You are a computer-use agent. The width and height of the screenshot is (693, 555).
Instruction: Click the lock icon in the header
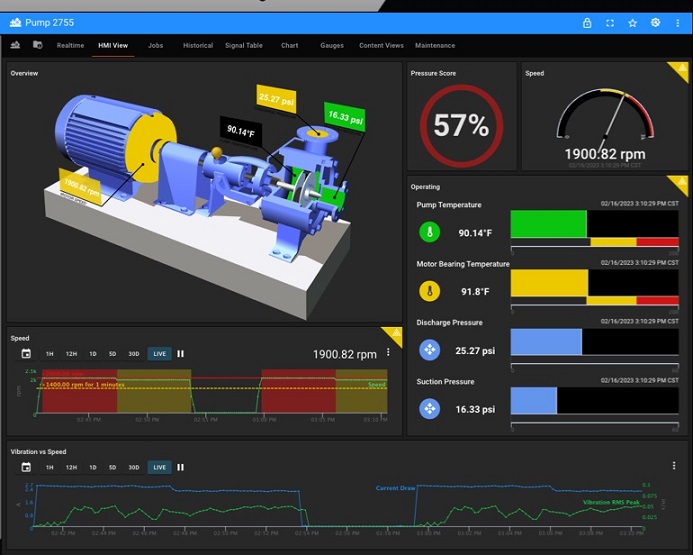587,22
